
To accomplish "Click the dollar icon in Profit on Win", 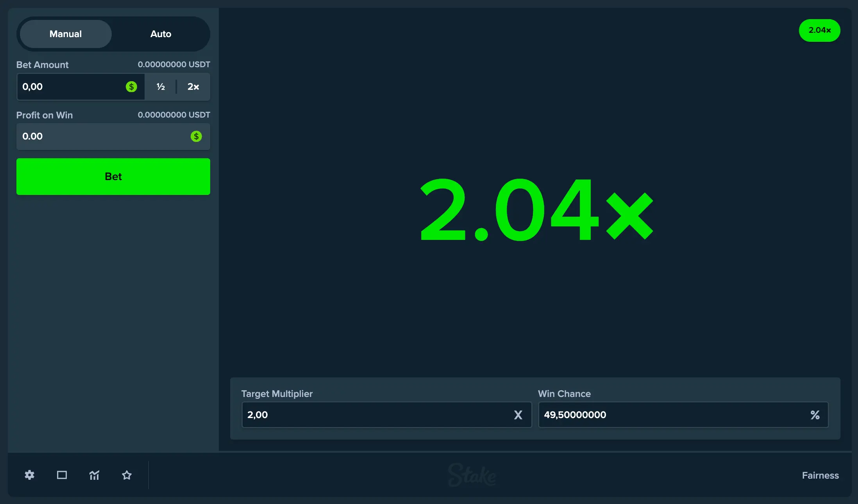I will tap(196, 136).
